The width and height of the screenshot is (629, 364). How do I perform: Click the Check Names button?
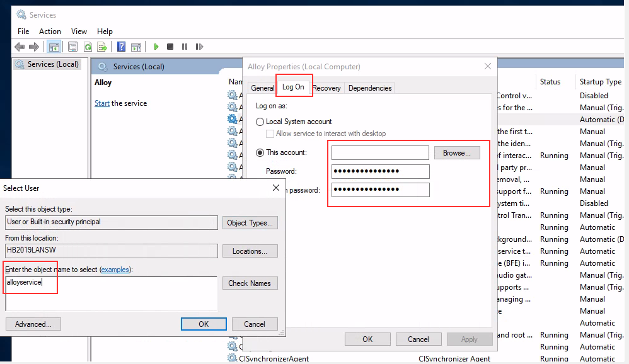click(250, 283)
